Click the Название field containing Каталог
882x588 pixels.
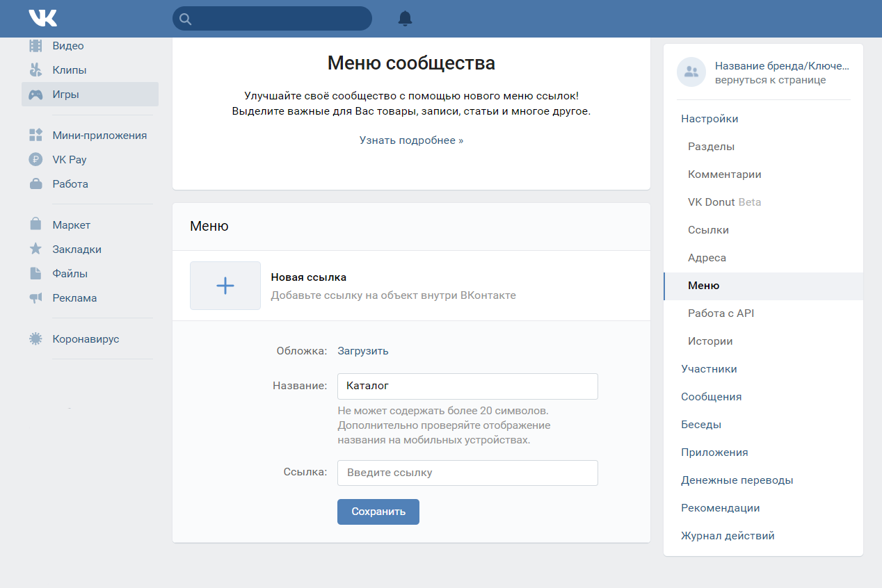click(467, 386)
